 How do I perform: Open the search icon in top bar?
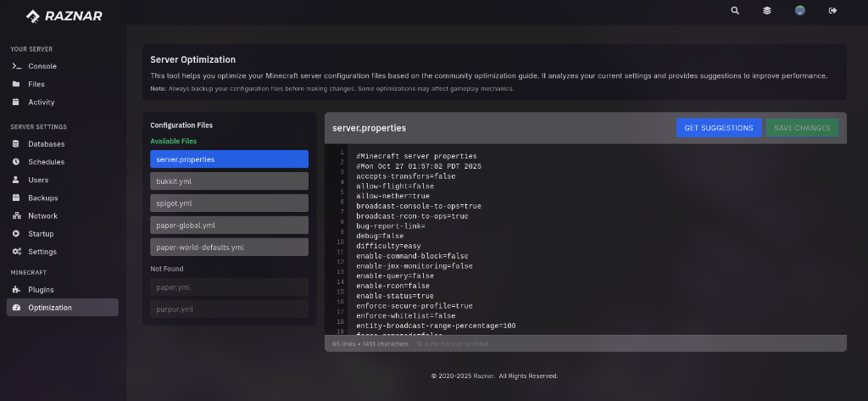pyautogui.click(x=735, y=11)
